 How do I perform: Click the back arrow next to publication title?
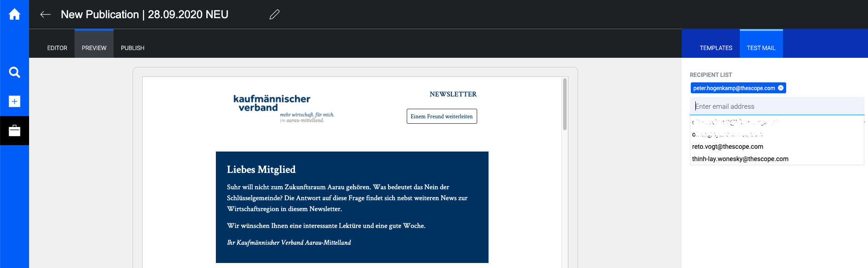pyautogui.click(x=45, y=15)
